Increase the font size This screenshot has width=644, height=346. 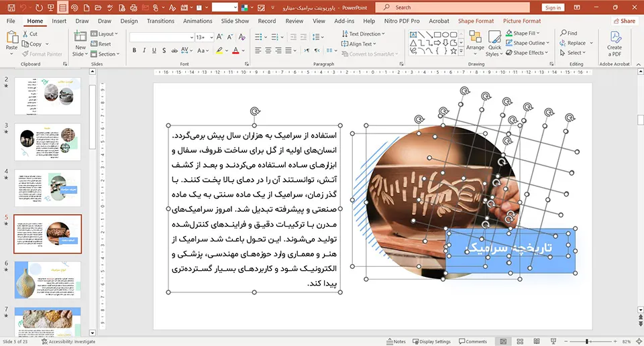pyautogui.click(x=220, y=37)
